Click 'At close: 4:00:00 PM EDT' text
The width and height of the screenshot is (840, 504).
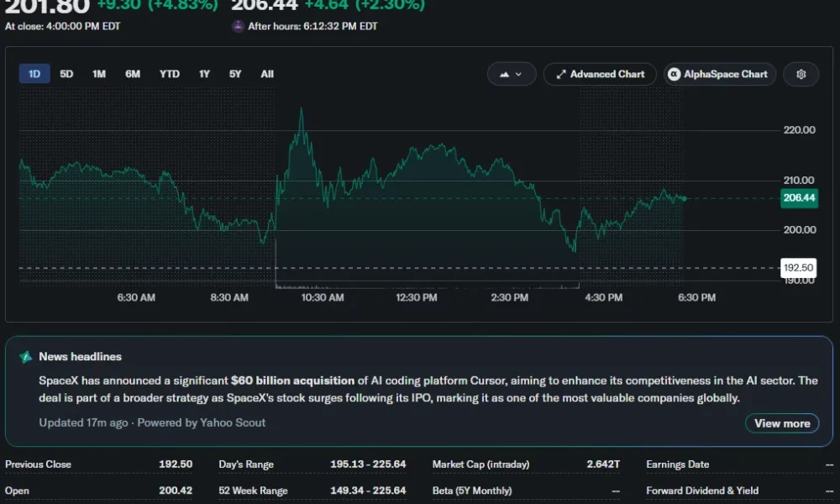pos(63,26)
